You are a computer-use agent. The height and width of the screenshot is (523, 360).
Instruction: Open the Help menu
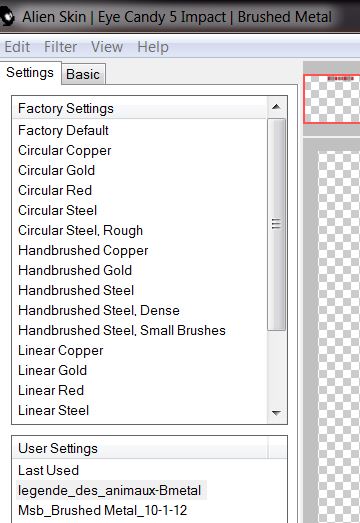coord(153,47)
